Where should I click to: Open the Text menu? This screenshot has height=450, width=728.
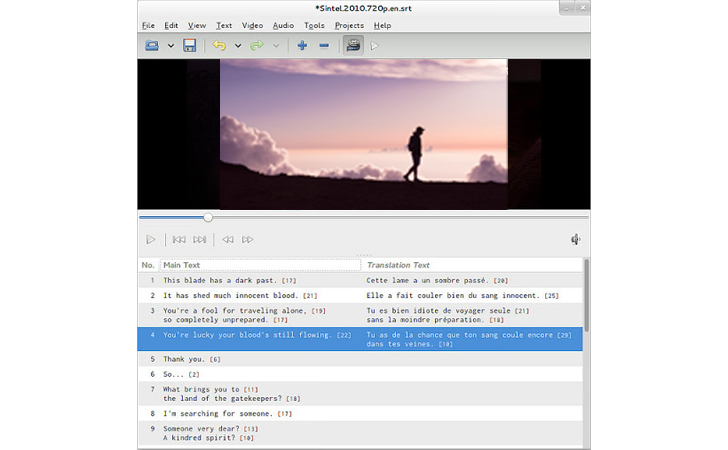(x=224, y=26)
